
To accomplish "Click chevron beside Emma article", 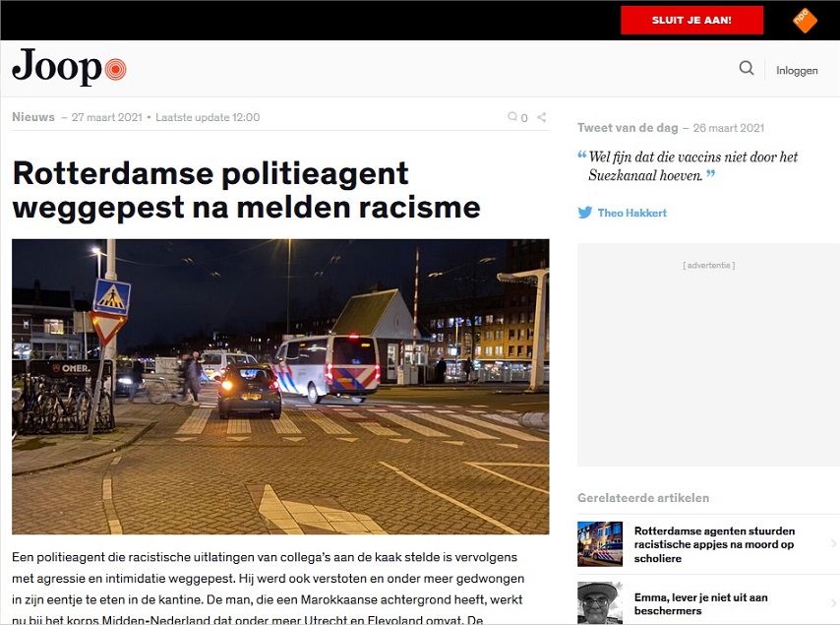I will click(833, 603).
